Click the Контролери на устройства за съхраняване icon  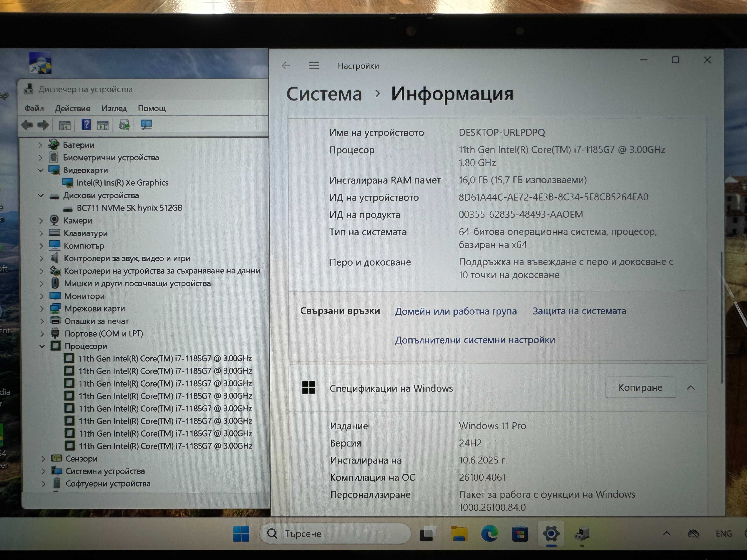[55, 270]
